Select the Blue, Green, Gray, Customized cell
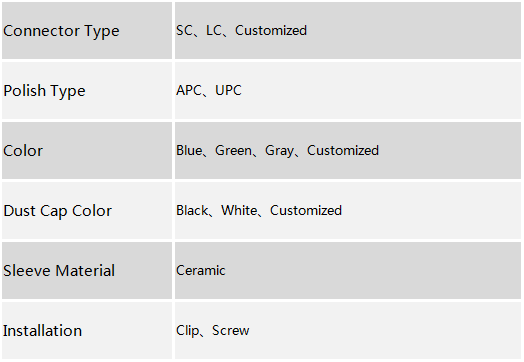Viewport: 524px width, 362px height. [x=348, y=150]
